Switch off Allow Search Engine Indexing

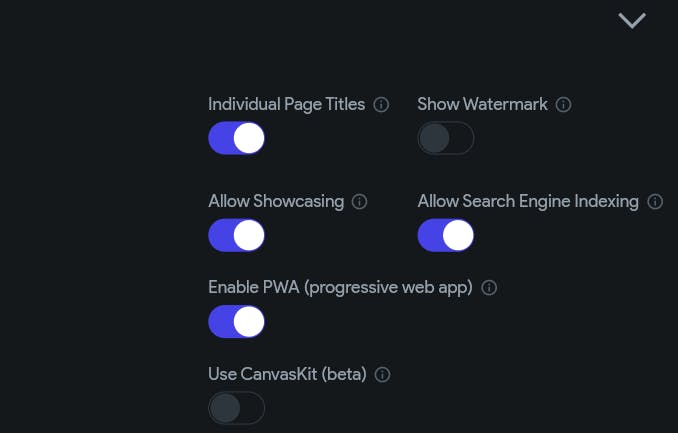point(445,235)
